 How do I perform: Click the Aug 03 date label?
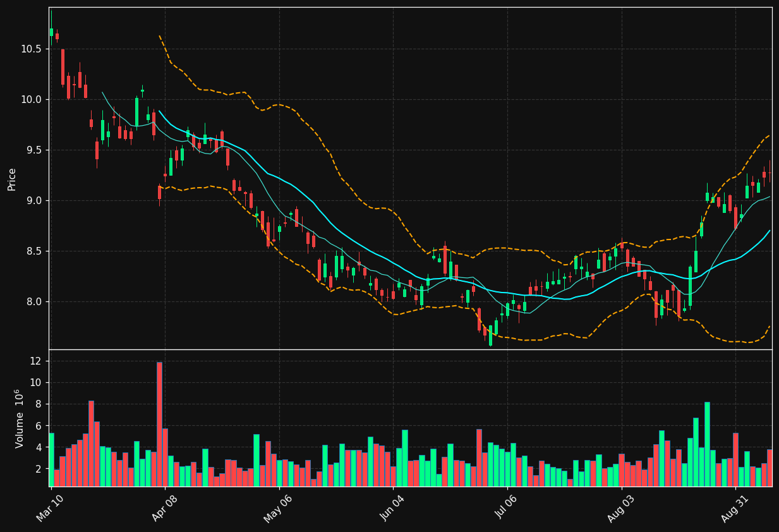coord(621,507)
